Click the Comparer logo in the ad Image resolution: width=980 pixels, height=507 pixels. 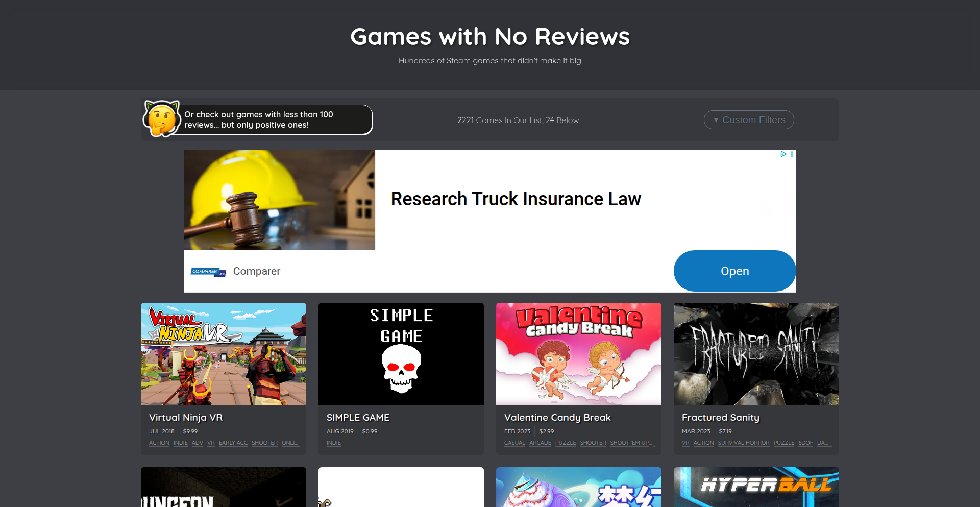pos(208,272)
